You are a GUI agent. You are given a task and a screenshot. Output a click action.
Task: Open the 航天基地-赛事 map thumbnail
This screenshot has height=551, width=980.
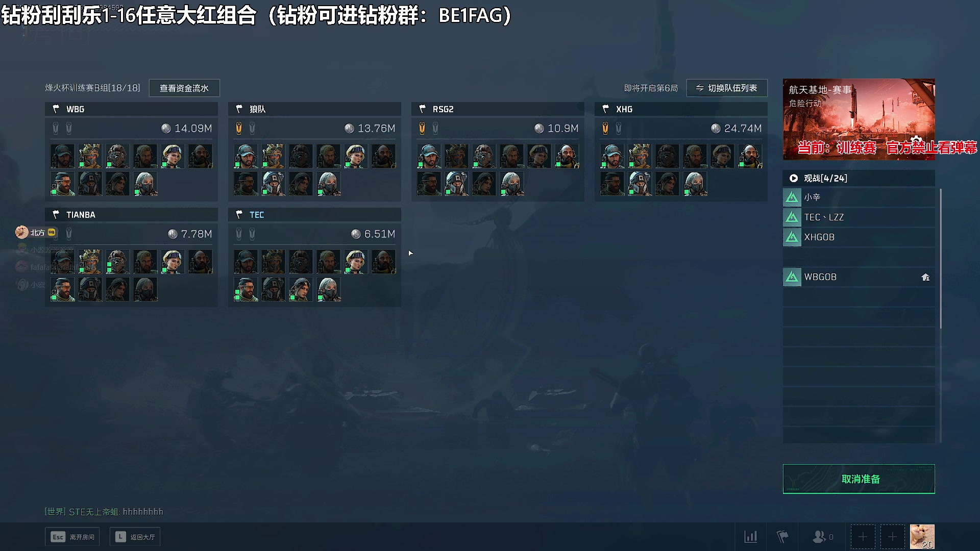coord(859,119)
